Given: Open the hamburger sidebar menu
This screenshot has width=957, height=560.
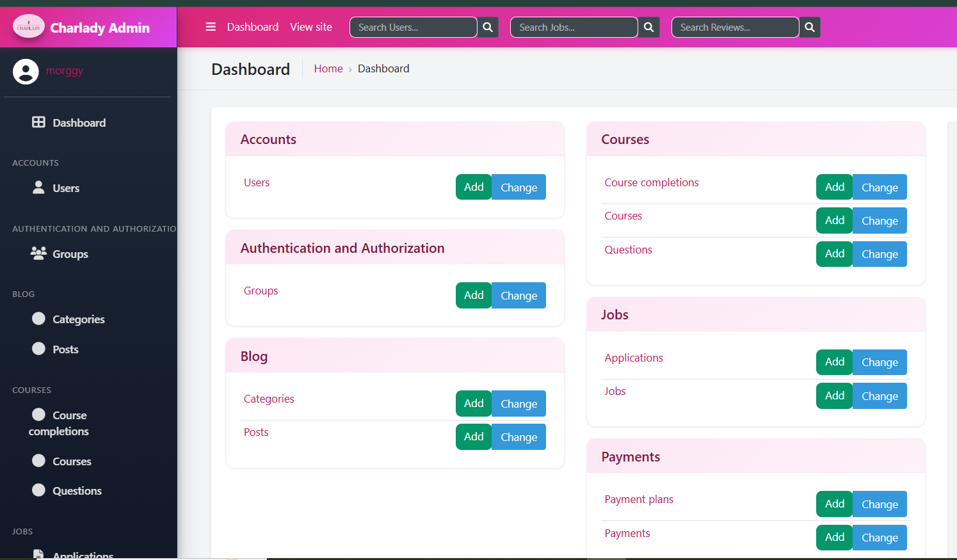Looking at the screenshot, I should 211,27.
